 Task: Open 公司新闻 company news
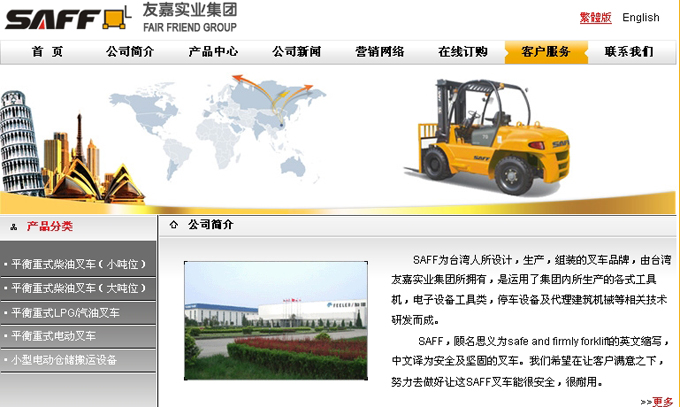click(x=296, y=52)
